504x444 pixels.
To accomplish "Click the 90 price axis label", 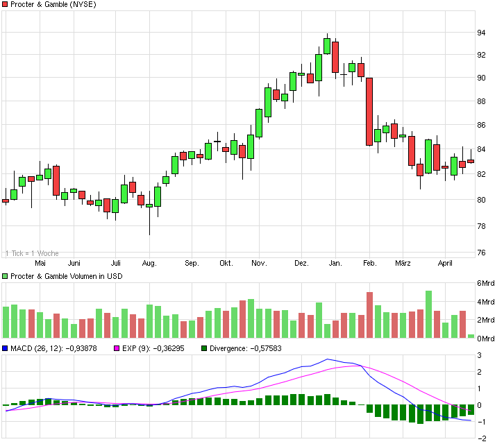I will pos(481,78).
